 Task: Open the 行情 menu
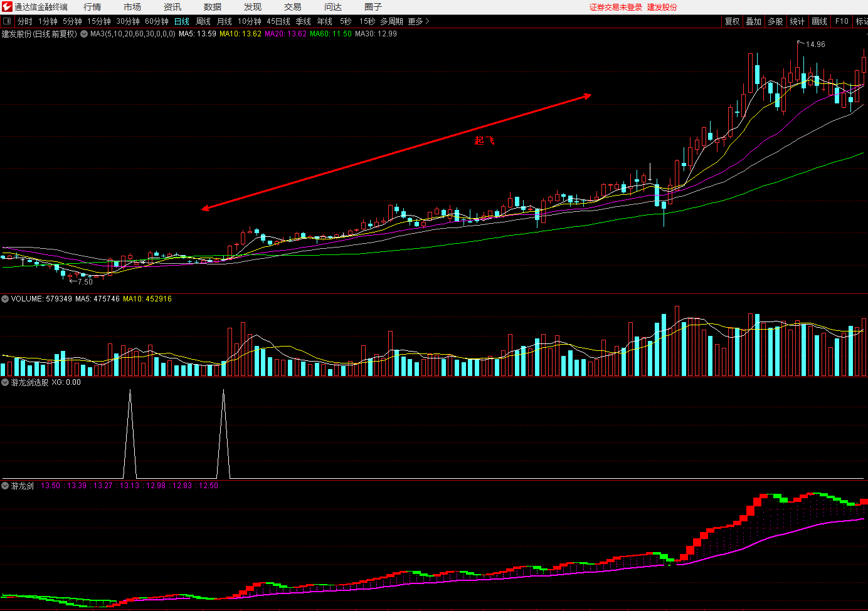click(92, 7)
